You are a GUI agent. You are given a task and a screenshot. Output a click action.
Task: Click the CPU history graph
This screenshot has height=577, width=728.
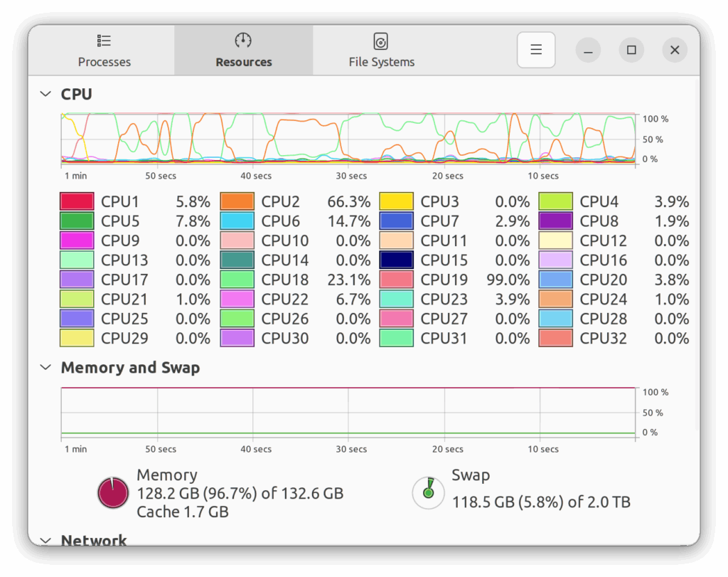coord(348,139)
